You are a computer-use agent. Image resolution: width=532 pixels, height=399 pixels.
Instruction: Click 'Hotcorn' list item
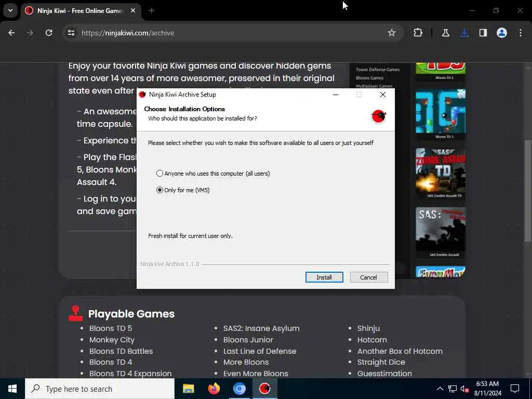pyautogui.click(x=372, y=340)
